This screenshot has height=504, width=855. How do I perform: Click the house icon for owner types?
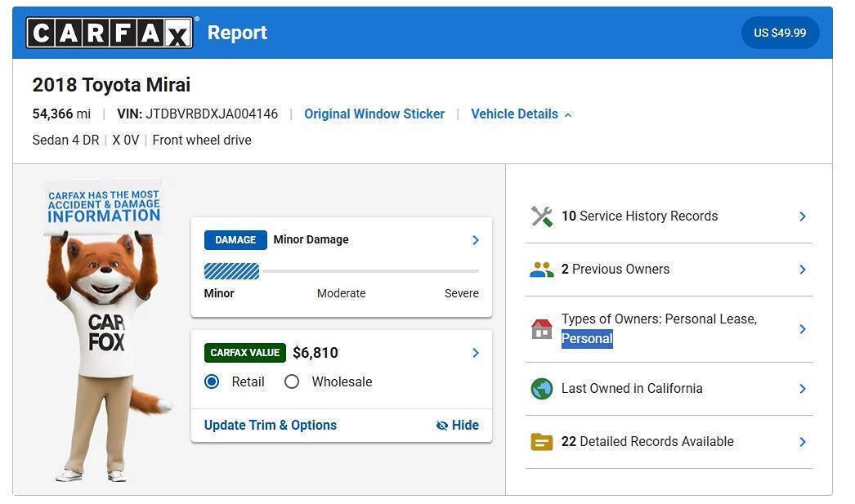click(541, 328)
